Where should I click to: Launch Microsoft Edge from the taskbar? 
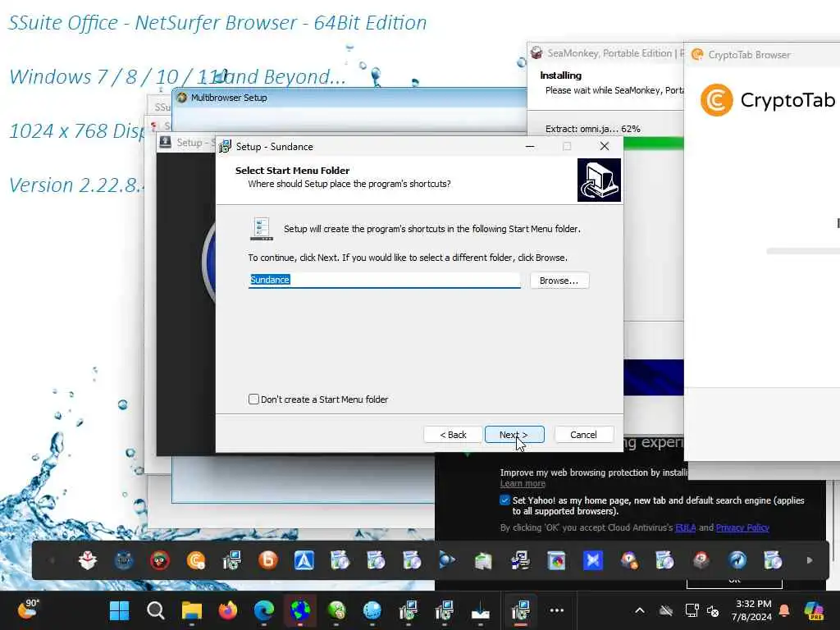[263, 610]
